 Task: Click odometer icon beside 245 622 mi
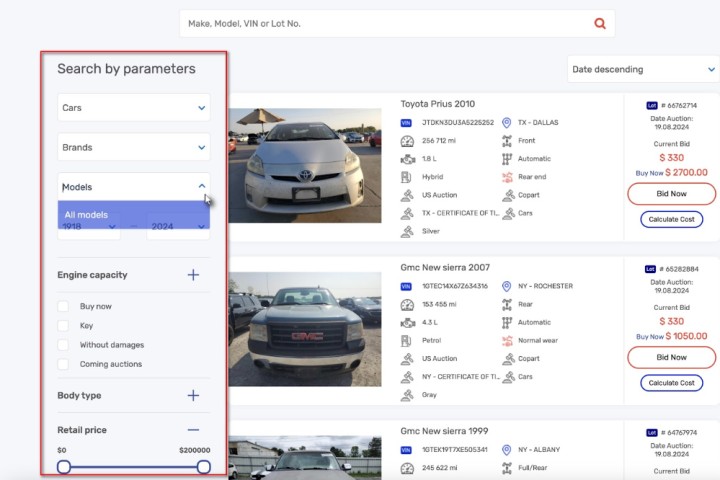coord(407,468)
